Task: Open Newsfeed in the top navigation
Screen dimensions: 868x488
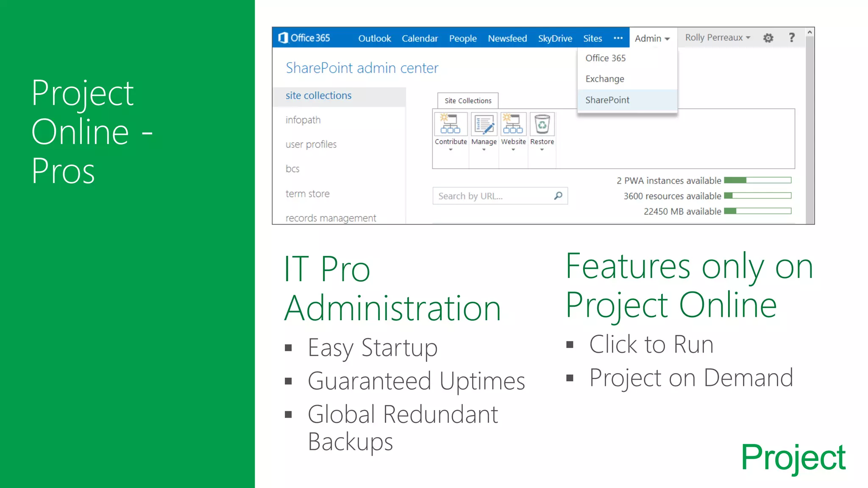Action: pos(507,39)
